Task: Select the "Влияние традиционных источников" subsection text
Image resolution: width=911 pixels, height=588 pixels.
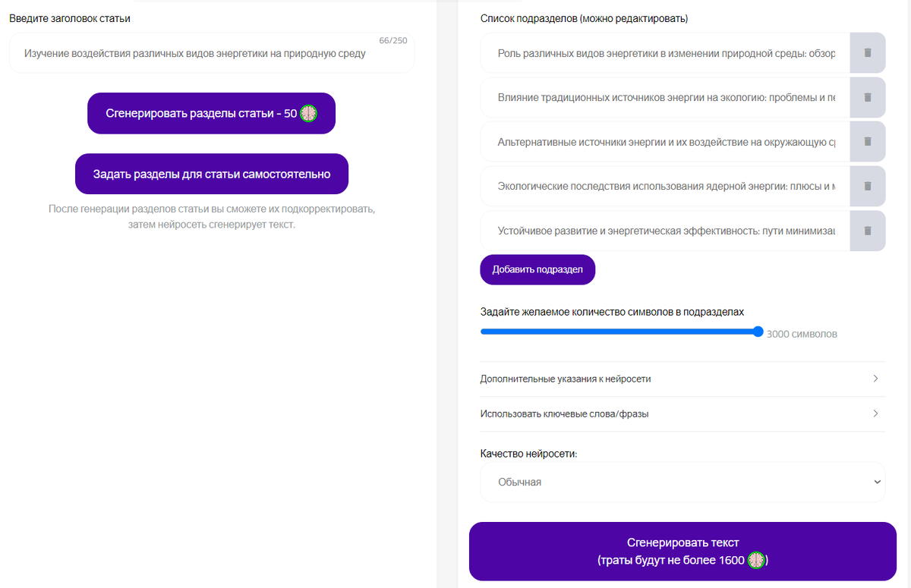Action: [660, 97]
